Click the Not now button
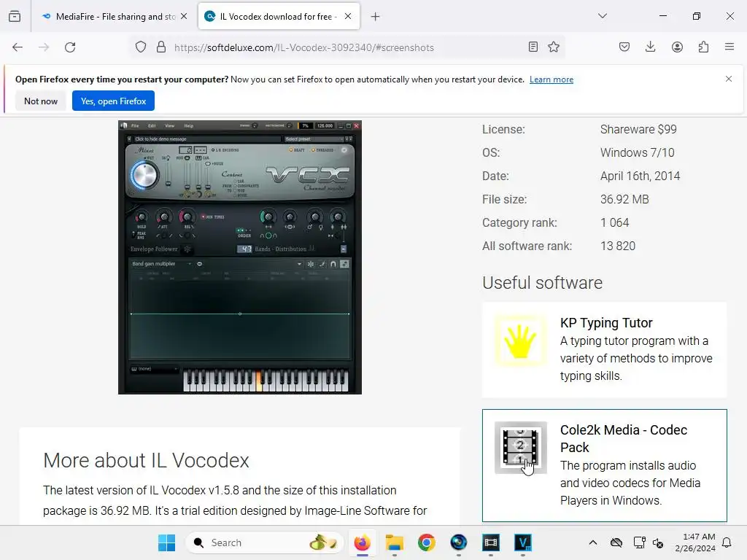Image resolution: width=747 pixels, height=560 pixels. click(41, 101)
